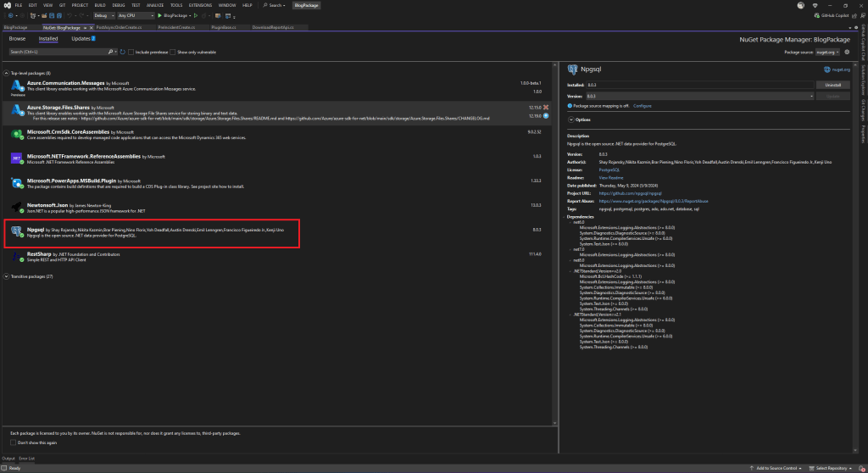Screen dimensions: 868x473
Task: Start debugging with green BlogPackage play button
Action: coord(173,15)
